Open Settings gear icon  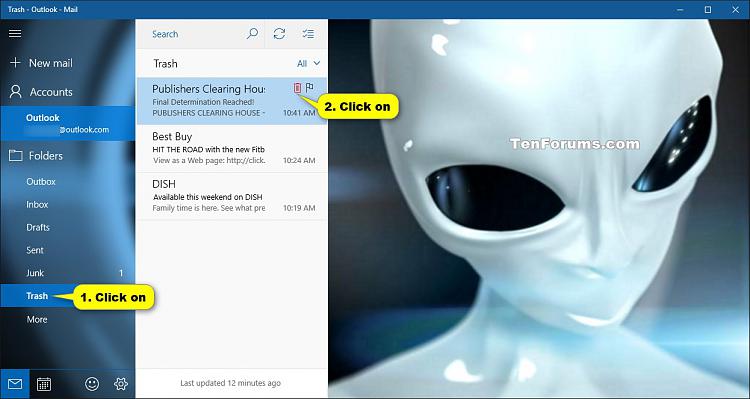[121, 384]
